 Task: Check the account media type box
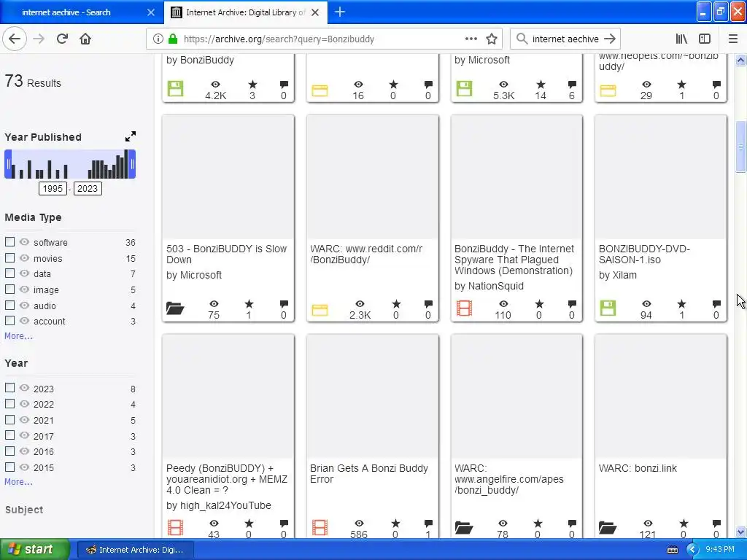[x=9, y=321]
